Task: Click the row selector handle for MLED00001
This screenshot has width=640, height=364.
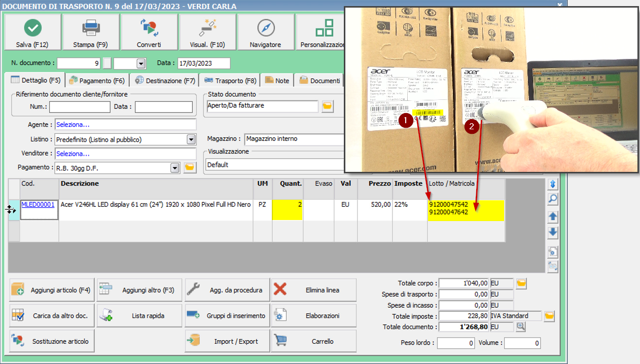Action: pyautogui.click(x=14, y=209)
